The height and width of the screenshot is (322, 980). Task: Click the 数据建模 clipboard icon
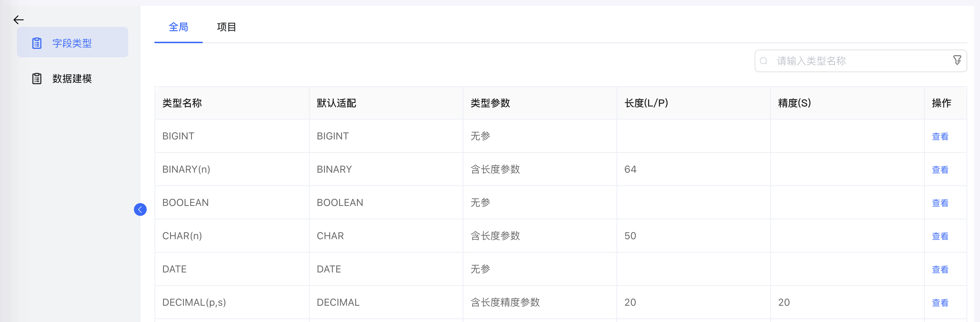click(37, 79)
